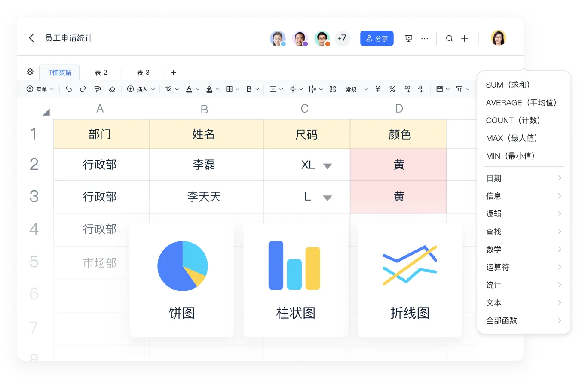Expand the 日期 function category
The height and width of the screenshot is (378, 588).
click(524, 178)
